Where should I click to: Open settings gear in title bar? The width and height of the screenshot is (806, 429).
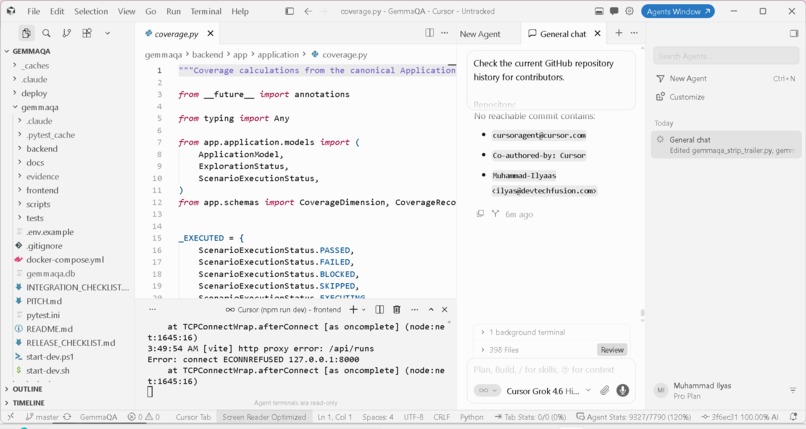(x=629, y=11)
